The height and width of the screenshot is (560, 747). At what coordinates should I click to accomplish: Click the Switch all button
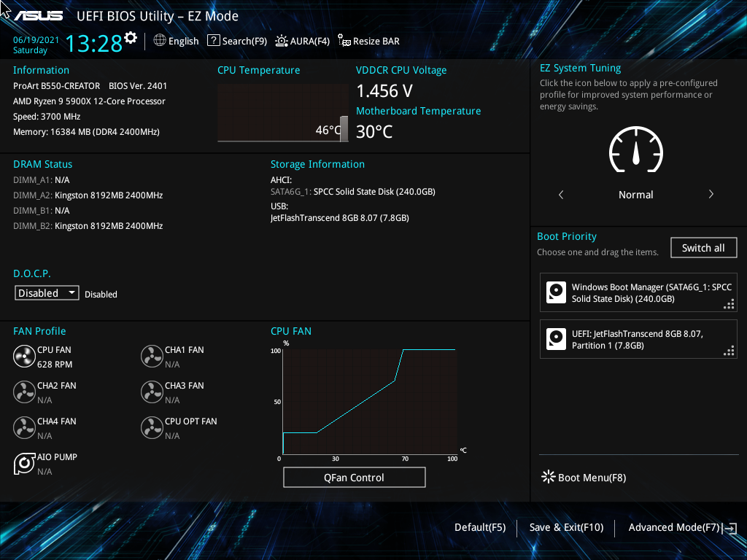pyautogui.click(x=703, y=247)
